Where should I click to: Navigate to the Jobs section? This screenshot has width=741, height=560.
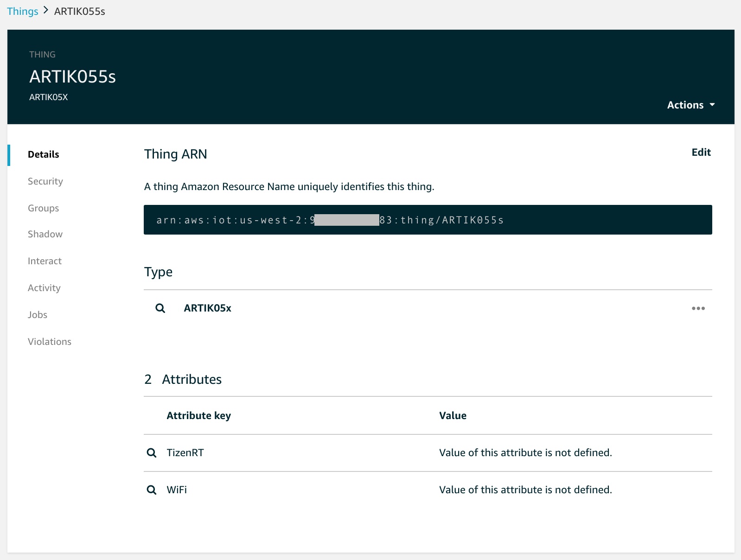[38, 315]
